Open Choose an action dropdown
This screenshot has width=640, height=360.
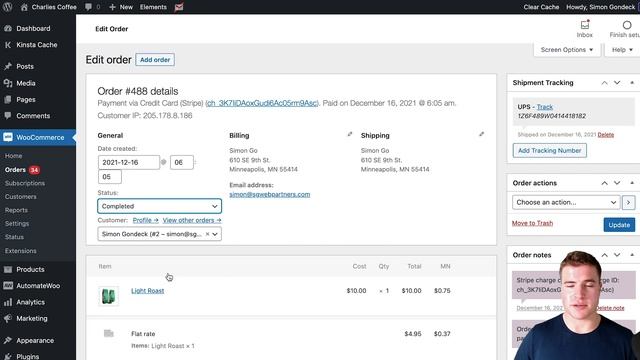pyautogui.click(x=566, y=202)
